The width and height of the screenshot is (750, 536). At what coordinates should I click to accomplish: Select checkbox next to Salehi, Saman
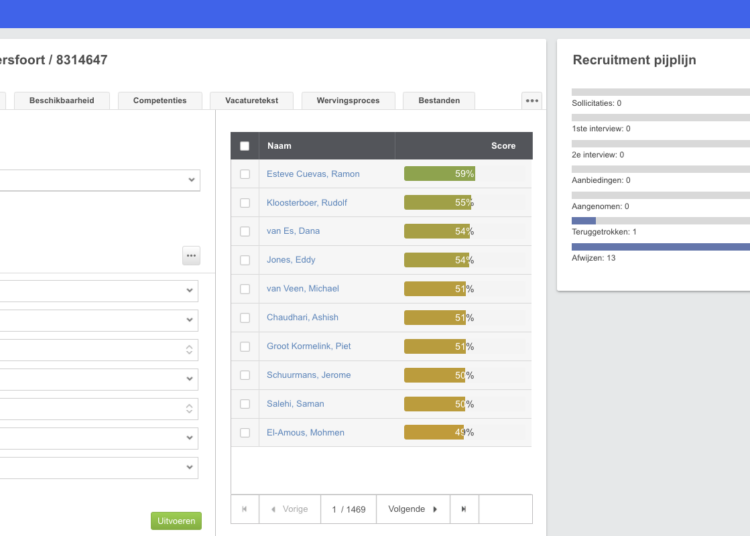coord(245,404)
